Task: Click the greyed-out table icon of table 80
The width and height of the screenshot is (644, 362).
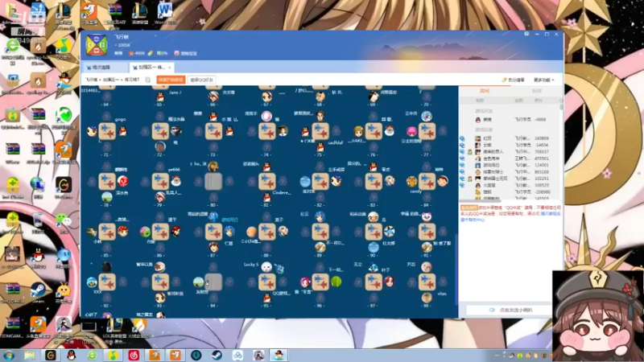Action: tap(213, 182)
